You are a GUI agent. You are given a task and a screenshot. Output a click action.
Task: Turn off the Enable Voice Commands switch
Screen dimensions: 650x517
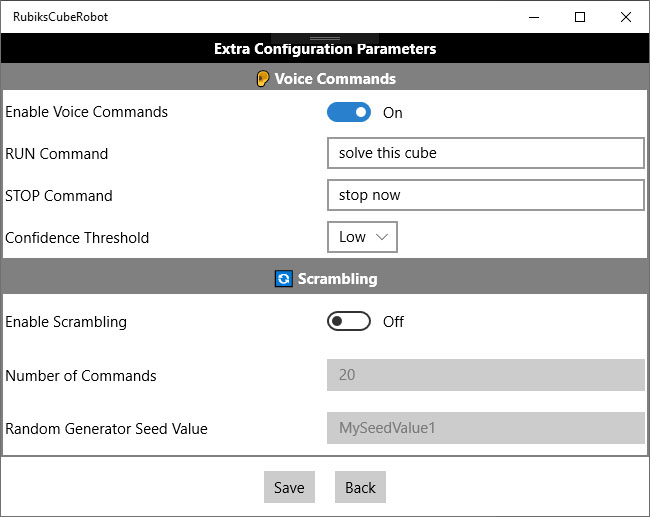click(x=349, y=112)
